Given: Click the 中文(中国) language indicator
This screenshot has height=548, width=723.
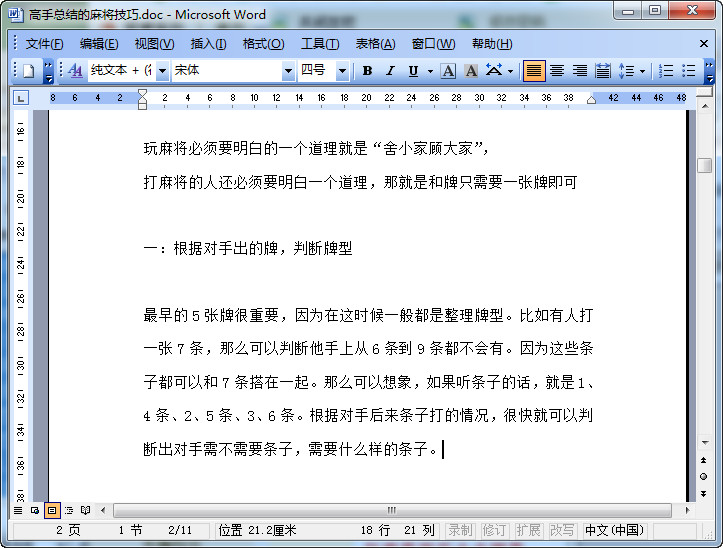Looking at the screenshot, I should point(614,530).
